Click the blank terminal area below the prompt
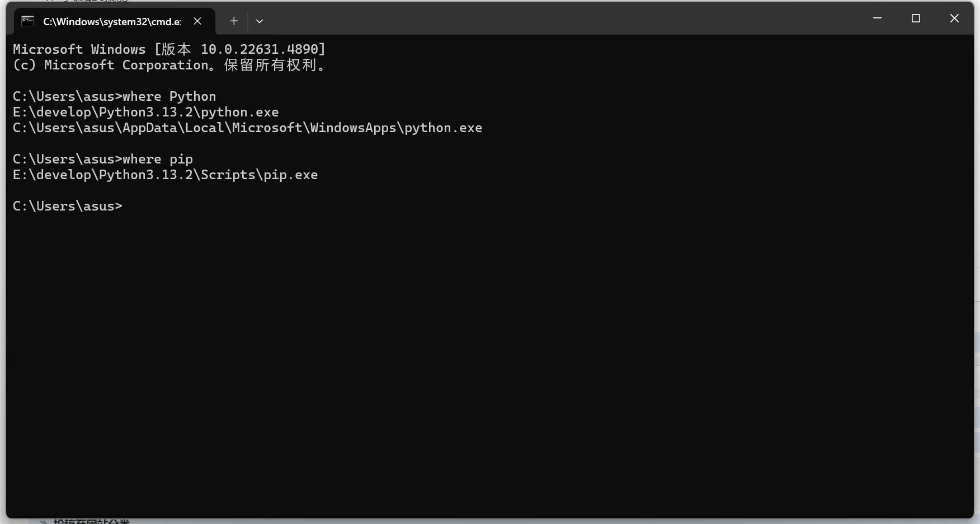980x524 pixels. pos(490,364)
